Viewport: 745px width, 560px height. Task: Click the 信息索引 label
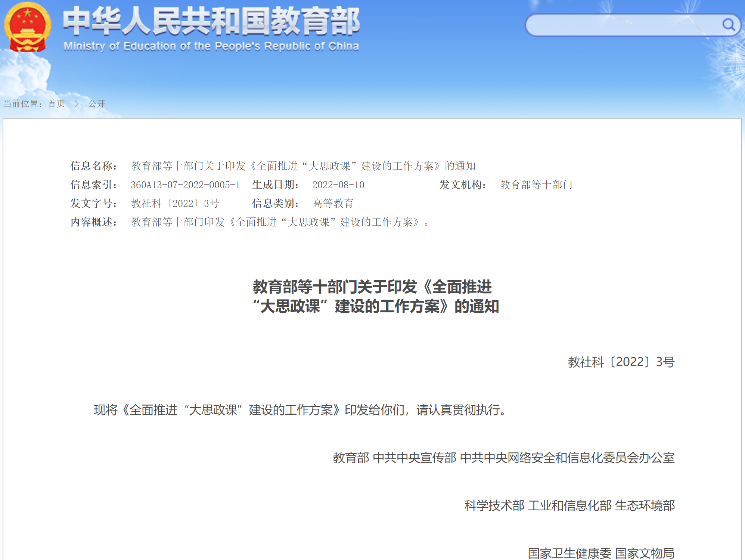[94, 185]
